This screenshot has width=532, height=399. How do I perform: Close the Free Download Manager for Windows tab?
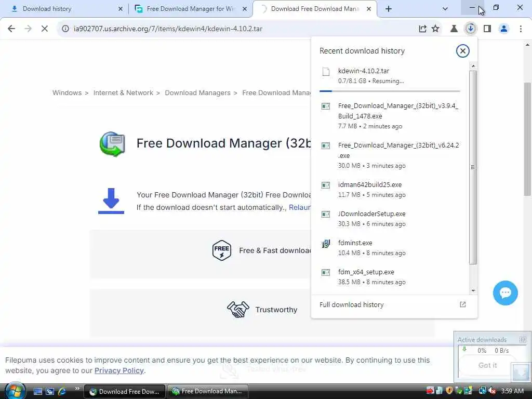[245, 9]
